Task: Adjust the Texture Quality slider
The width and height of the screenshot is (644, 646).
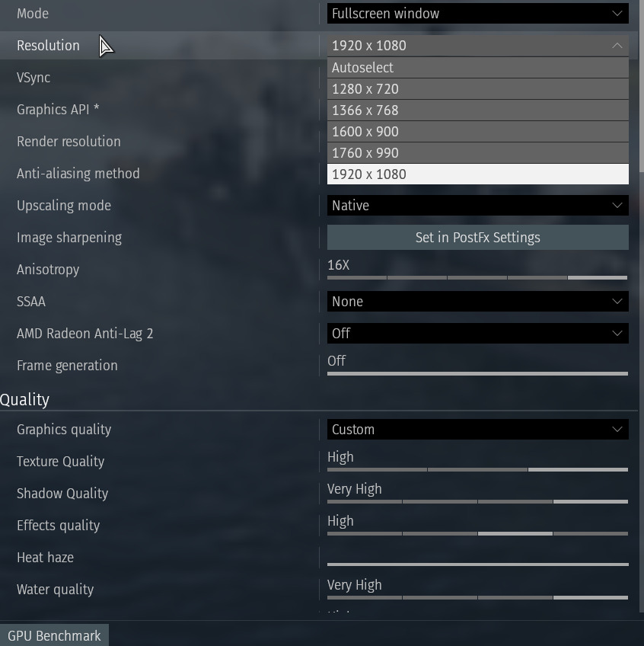Action: [x=477, y=469]
